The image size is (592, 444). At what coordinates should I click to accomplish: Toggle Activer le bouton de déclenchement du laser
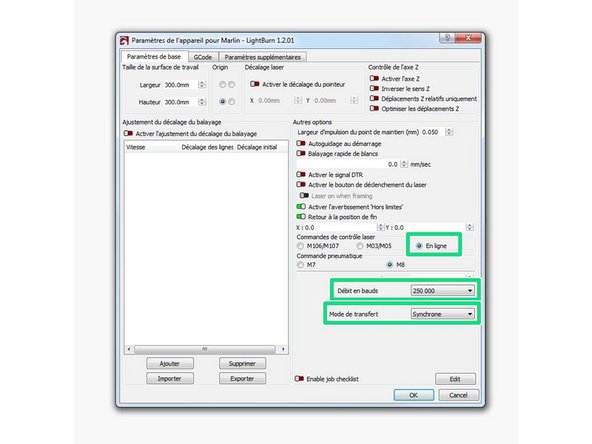[x=301, y=185]
